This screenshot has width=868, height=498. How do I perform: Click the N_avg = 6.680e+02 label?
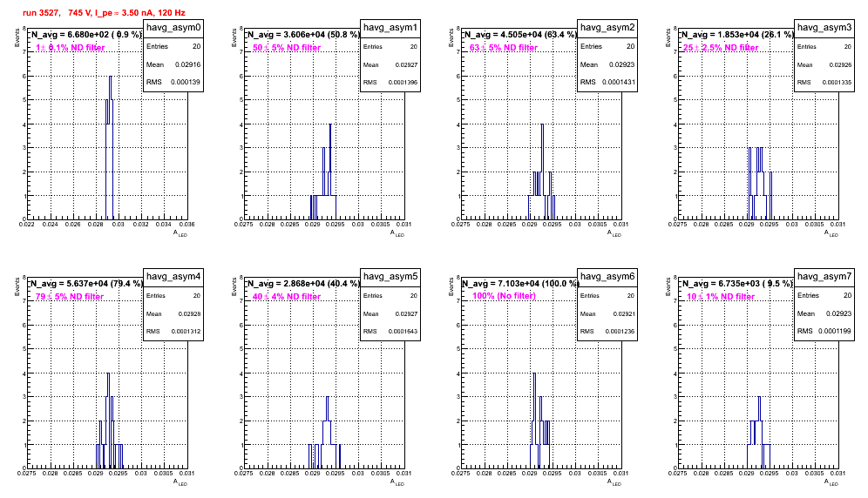[x=86, y=34]
